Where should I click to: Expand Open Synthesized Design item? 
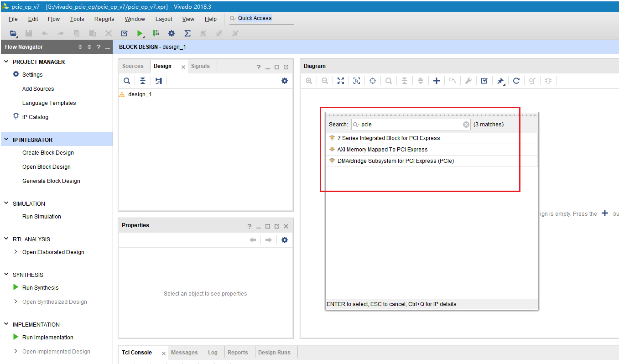coord(16,302)
